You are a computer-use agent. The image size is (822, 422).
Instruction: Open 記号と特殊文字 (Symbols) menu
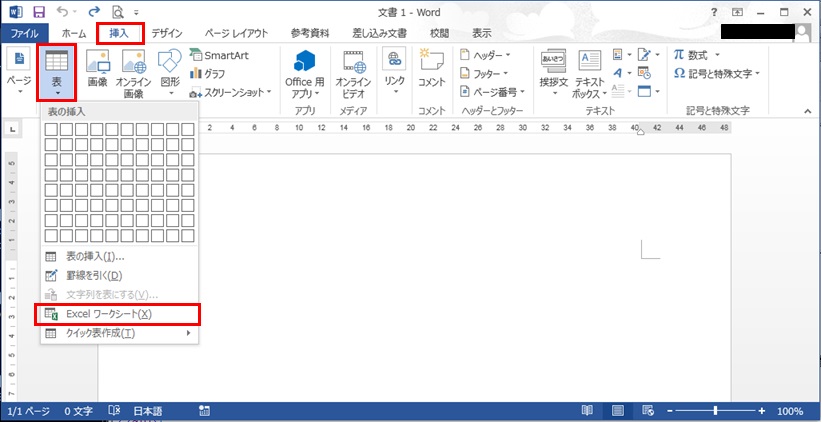pyautogui.click(x=717, y=73)
